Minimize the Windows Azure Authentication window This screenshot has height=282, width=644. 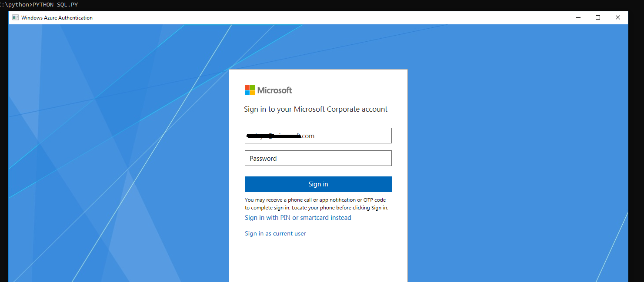pyautogui.click(x=578, y=18)
